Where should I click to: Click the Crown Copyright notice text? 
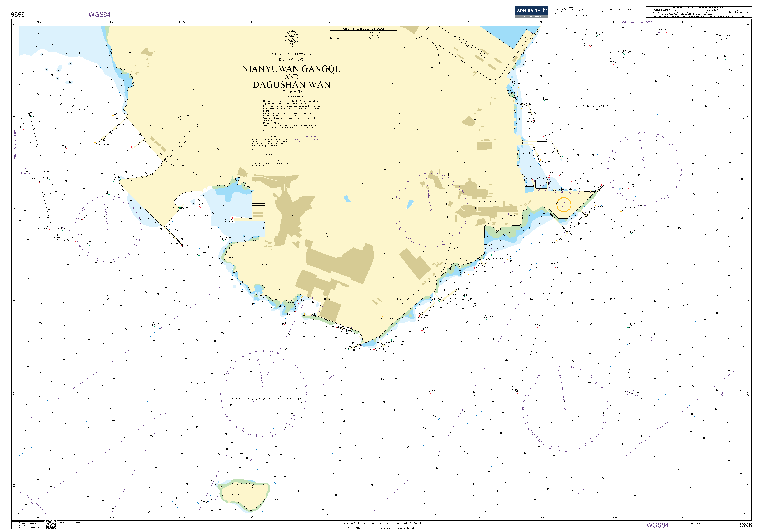[x=597, y=11]
